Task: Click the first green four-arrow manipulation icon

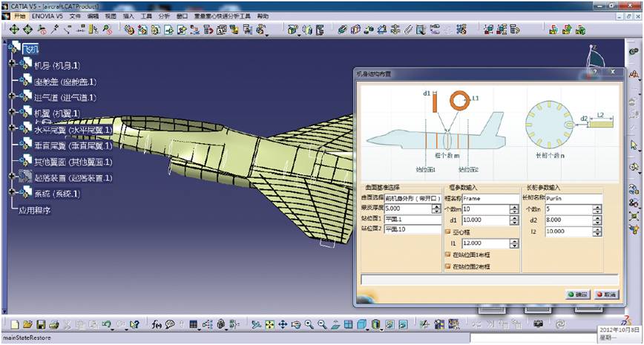Action: [x=14, y=29]
